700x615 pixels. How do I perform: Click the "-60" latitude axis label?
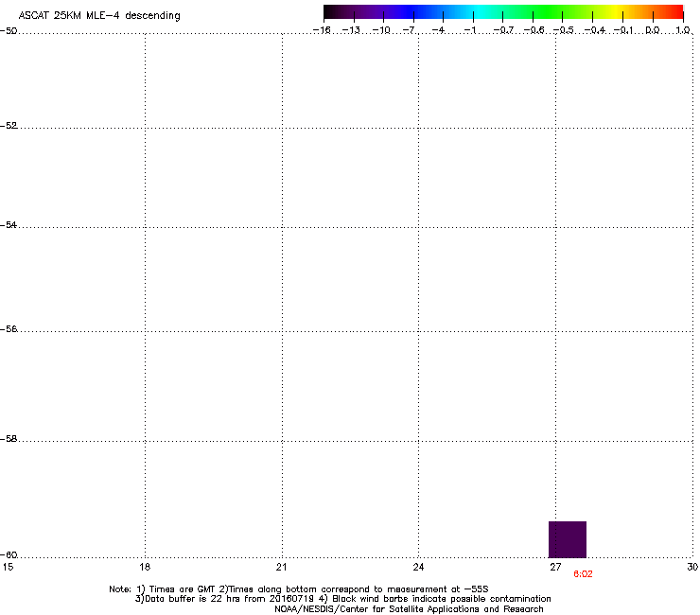(9, 555)
